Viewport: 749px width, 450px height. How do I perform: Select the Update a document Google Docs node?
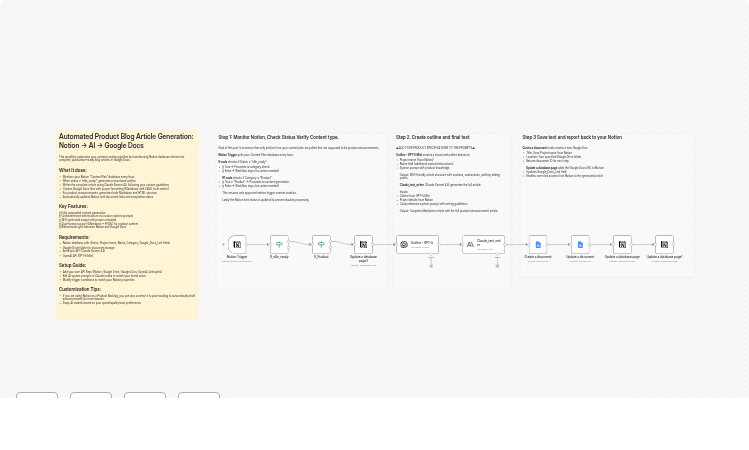click(x=580, y=245)
